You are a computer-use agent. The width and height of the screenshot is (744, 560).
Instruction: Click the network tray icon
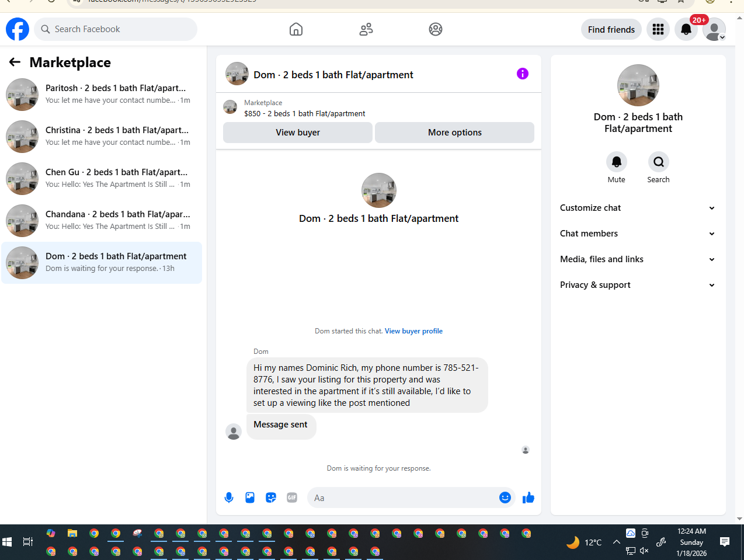631,551
